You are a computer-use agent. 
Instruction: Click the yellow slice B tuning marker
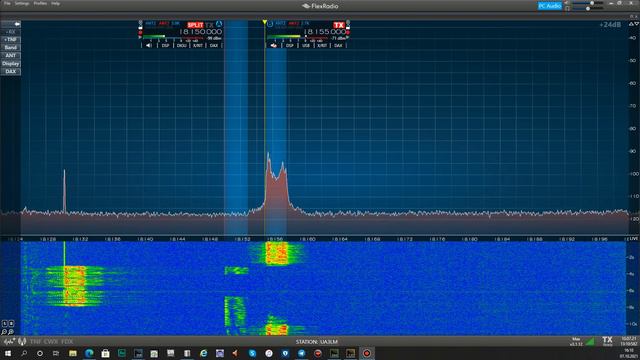click(x=264, y=22)
